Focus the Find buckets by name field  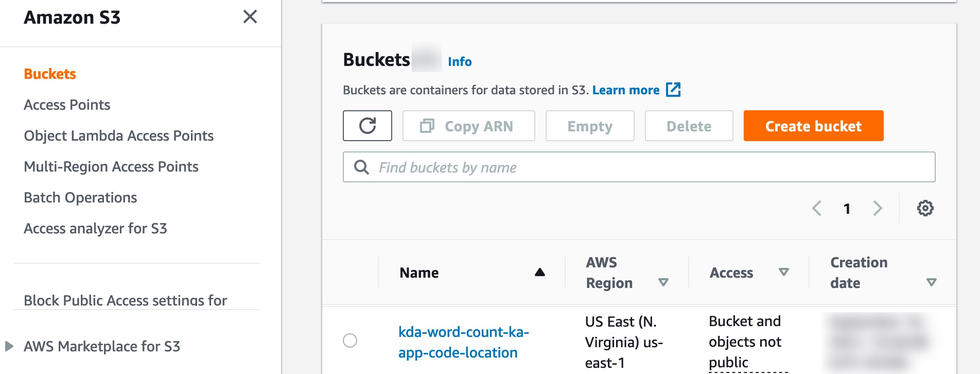[x=639, y=167]
